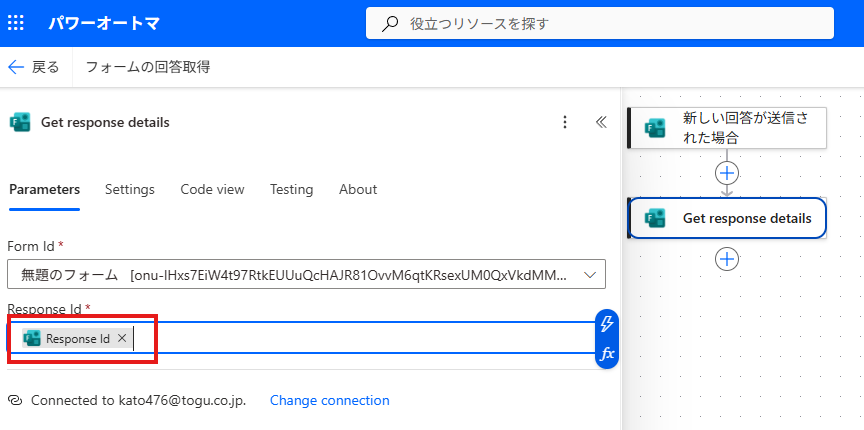Switch to the Settings tab
864x430 pixels.
pyautogui.click(x=129, y=190)
